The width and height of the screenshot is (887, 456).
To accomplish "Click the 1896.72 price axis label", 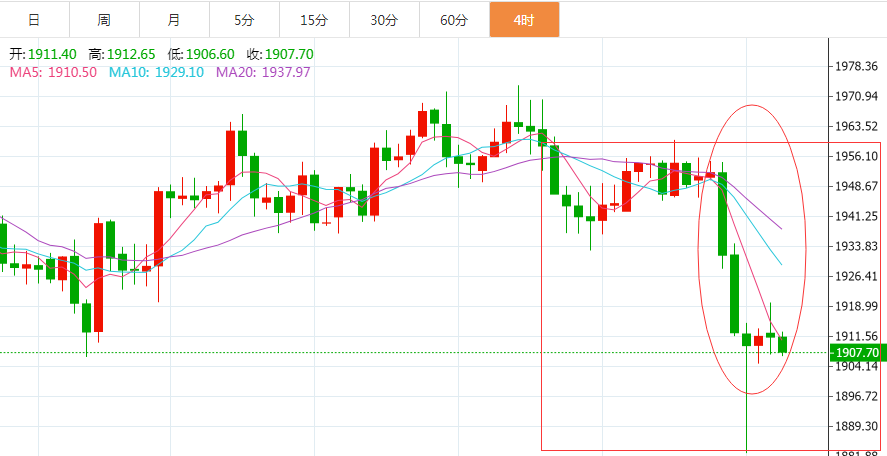I will (x=857, y=396).
